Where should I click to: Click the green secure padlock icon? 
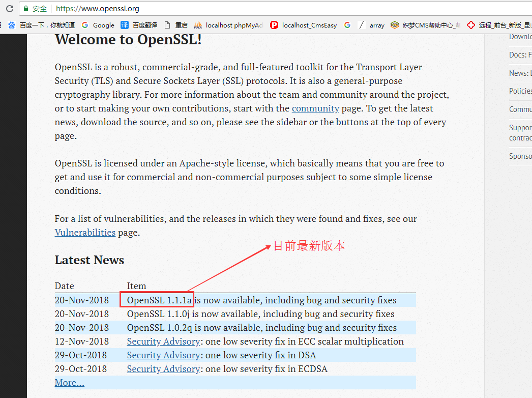click(26, 9)
